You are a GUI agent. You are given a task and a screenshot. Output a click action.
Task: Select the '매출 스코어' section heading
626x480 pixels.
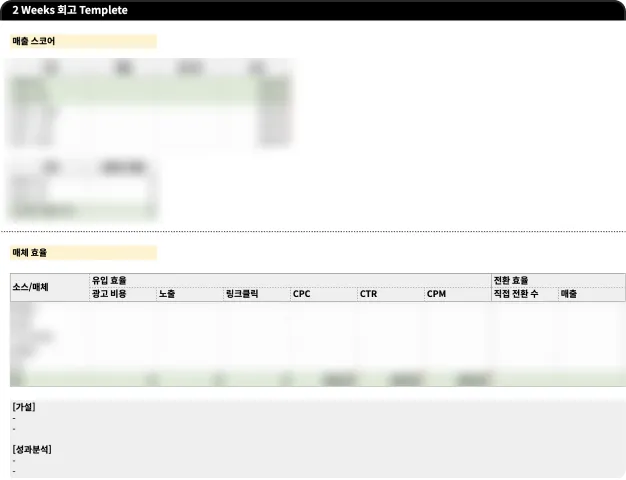point(83,41)
